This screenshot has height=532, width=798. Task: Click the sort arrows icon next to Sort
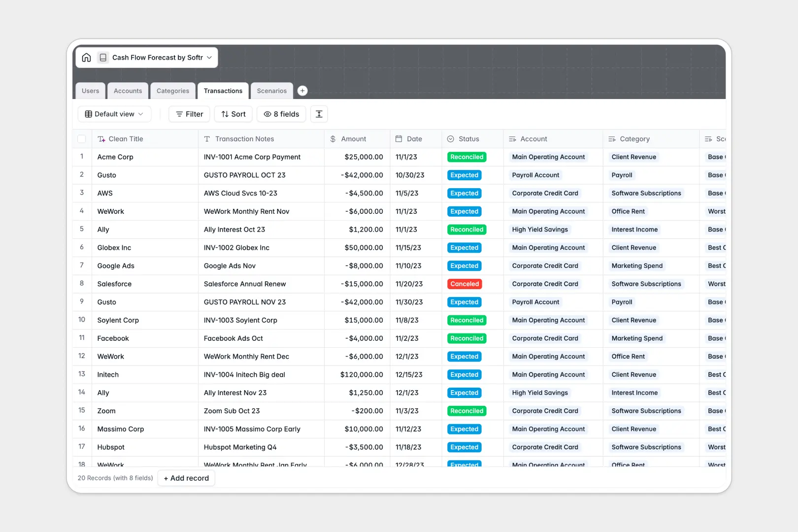coord(224,114)
